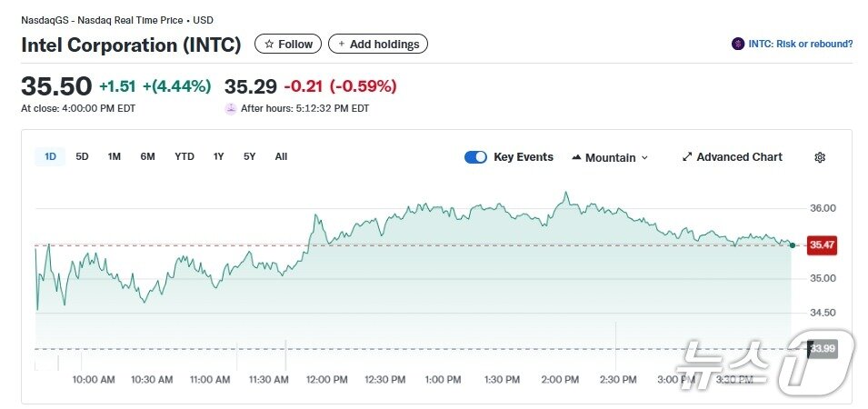Open the Advanced Chart link
Screen dimensions: 868x409
pyautogui.click(x=739, y=157)
